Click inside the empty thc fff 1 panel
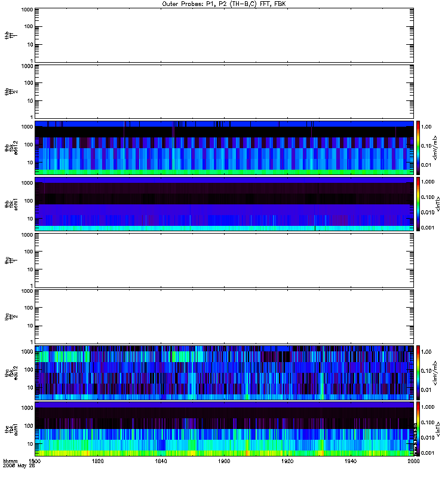The width and height of the screenshot is (448, 478). (224, 261)
